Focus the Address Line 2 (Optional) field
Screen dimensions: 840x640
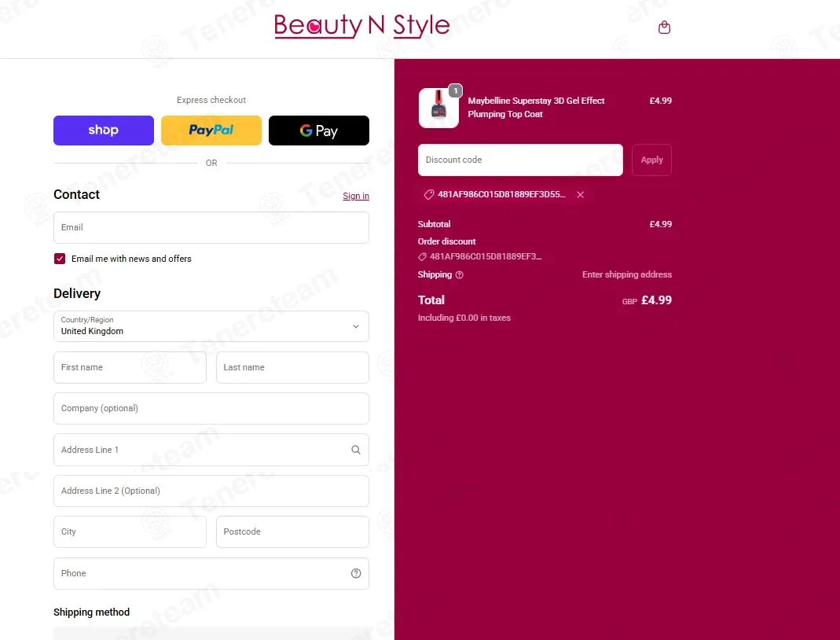pyautogui.click(x=211, y=491)
